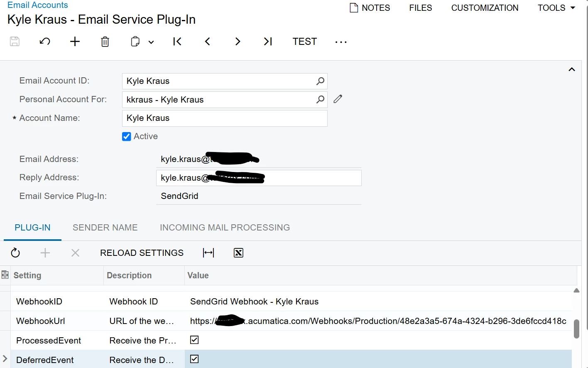The width and height of the screenshot is (588, 368).
Task: Click 'URL of the we…' description cell
Action: click(x=144, y=321)
